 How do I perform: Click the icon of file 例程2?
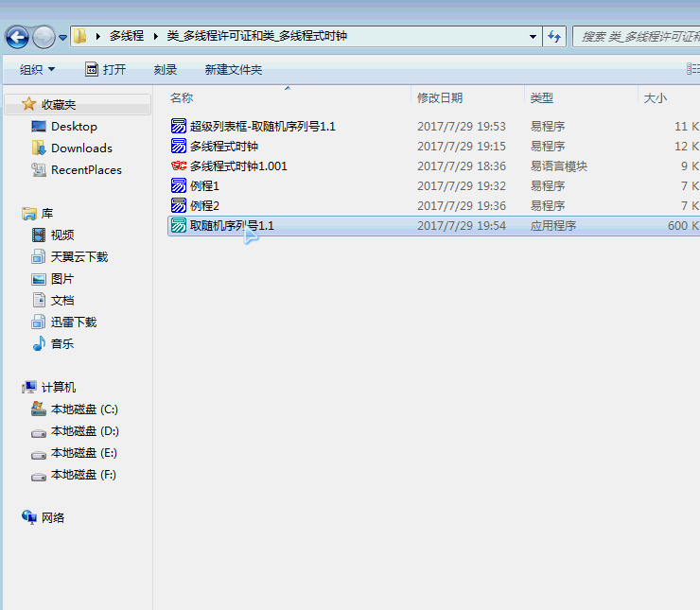pos(179,206)
